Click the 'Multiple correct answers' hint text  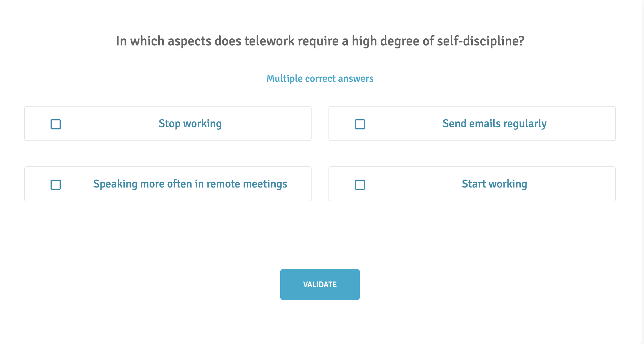coord(320,78)
